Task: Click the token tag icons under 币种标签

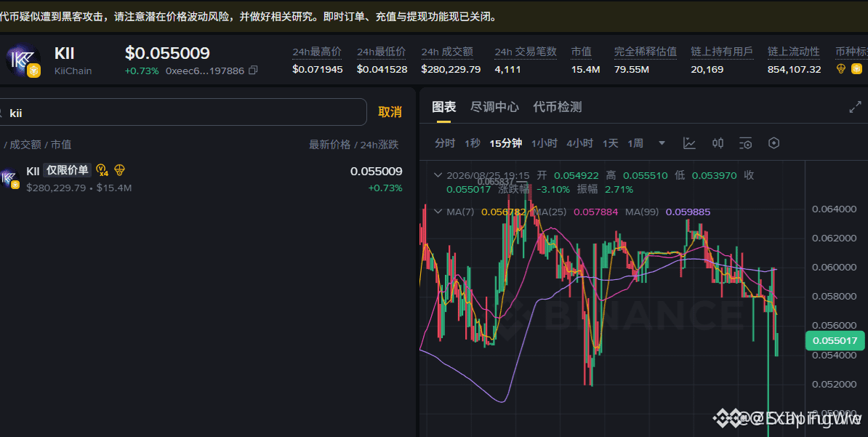Action: (849, 69)
